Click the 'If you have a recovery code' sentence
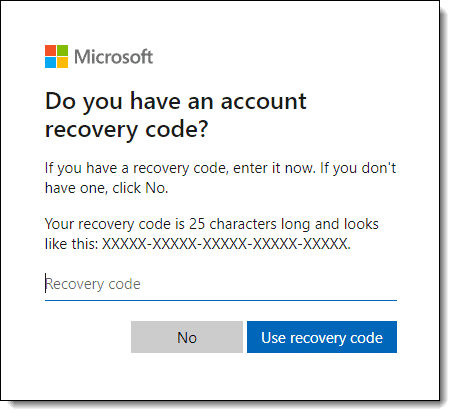 coord(180,168)
